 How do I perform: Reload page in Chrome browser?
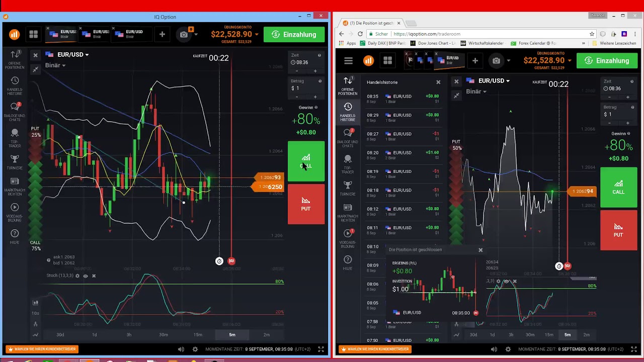tap(360, 34)
